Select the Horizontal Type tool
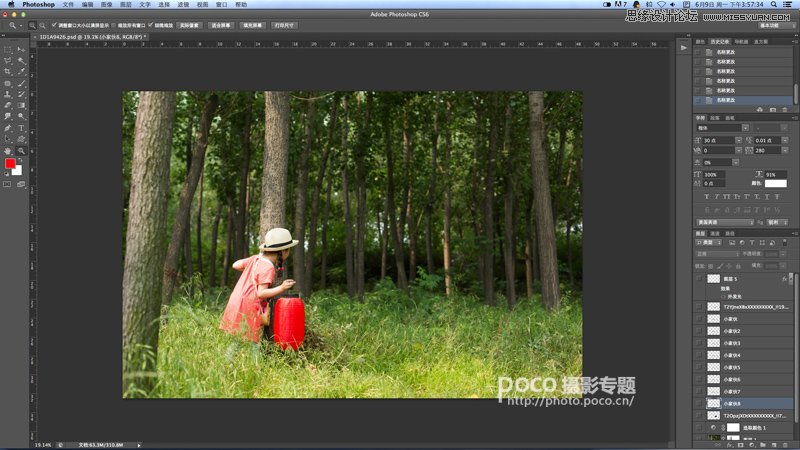 pyautogui.click(x=21, y=127)
